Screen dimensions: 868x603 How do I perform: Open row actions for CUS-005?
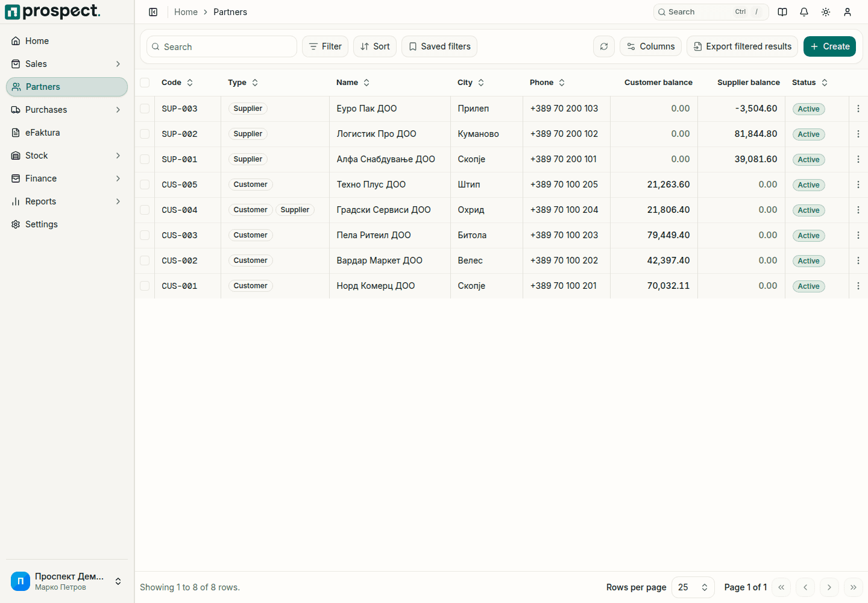(858, 185)
